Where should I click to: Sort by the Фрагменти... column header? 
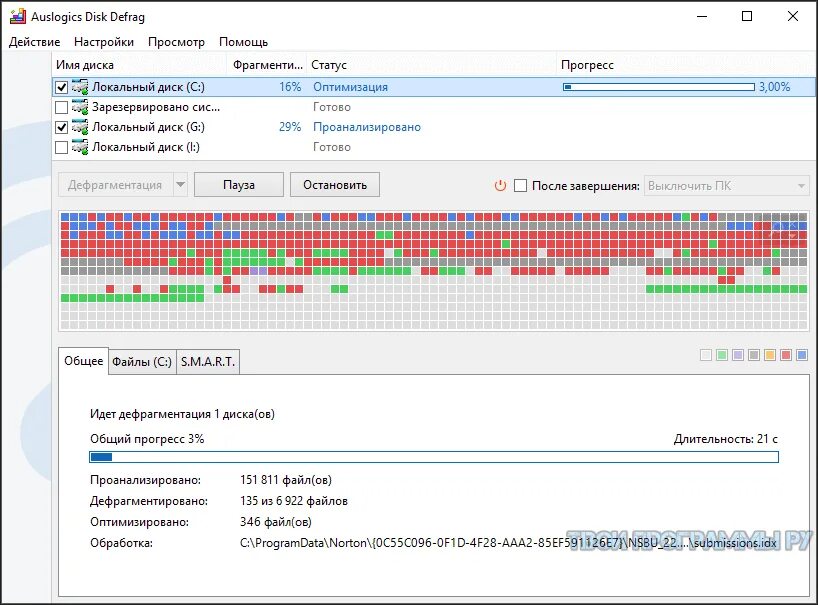point(267,65)
